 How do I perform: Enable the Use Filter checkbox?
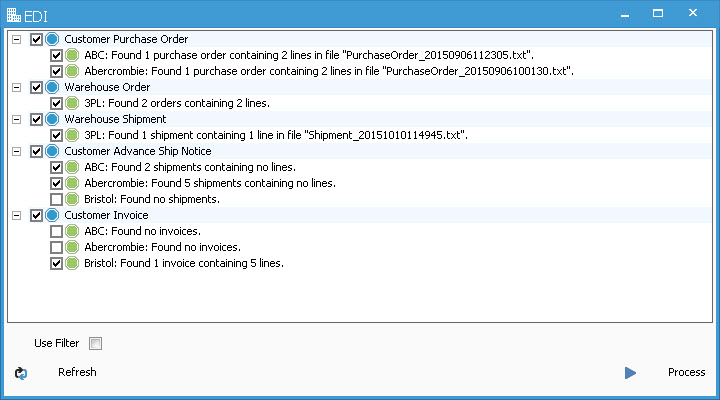(x=96, y=344)
